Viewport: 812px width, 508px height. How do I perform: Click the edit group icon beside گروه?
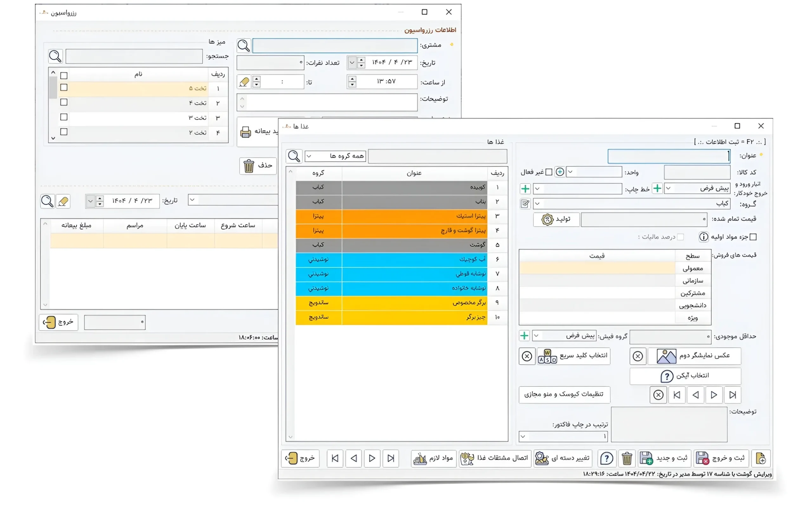point(525,203)
